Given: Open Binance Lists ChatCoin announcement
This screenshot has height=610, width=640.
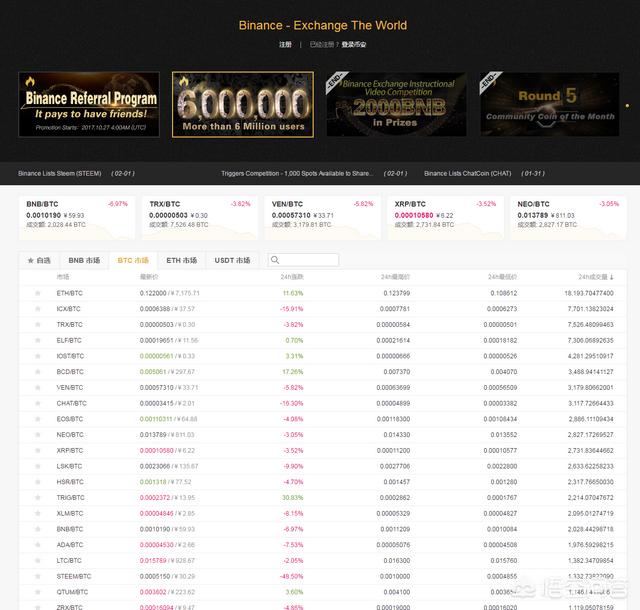Looking at the screenshot, I should coord(467,174).
